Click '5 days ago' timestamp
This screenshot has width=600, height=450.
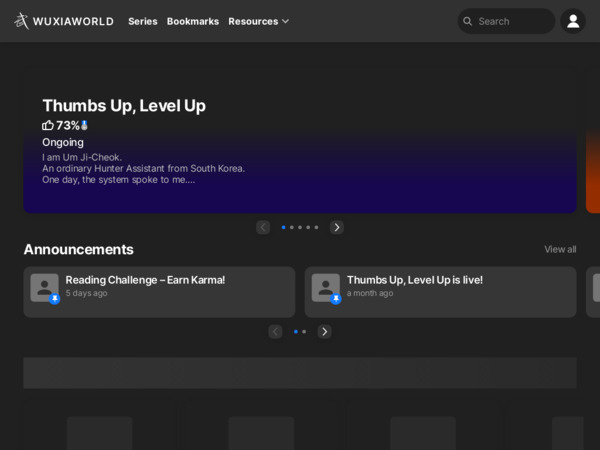click(x=86, y=293)
